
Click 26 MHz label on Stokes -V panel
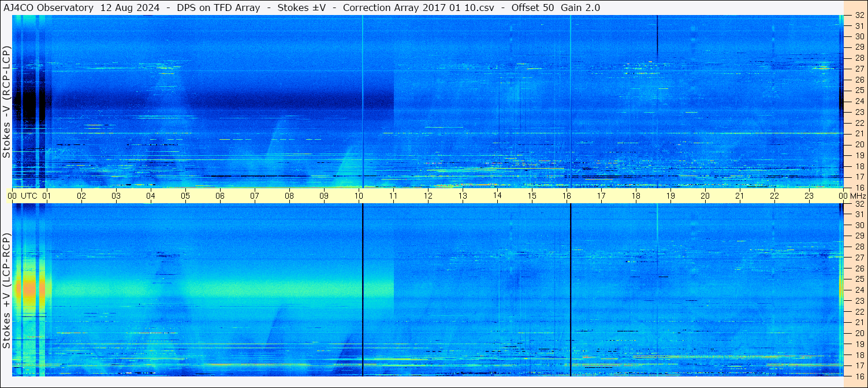859,79
